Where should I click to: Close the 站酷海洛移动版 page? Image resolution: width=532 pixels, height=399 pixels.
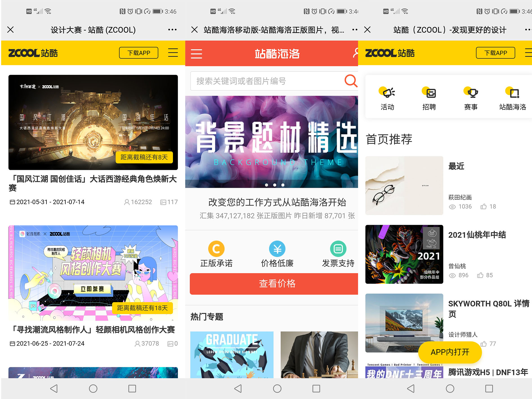click(195, 30)
